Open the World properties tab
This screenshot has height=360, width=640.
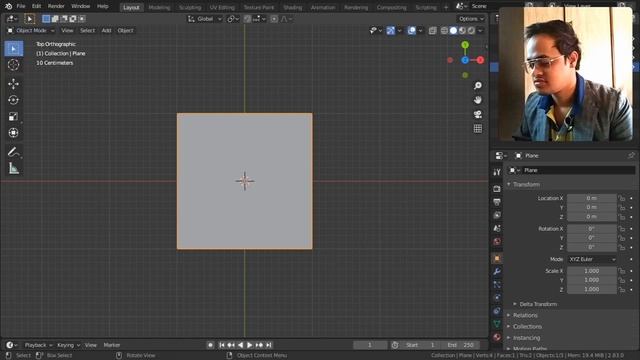pos(497,241)
